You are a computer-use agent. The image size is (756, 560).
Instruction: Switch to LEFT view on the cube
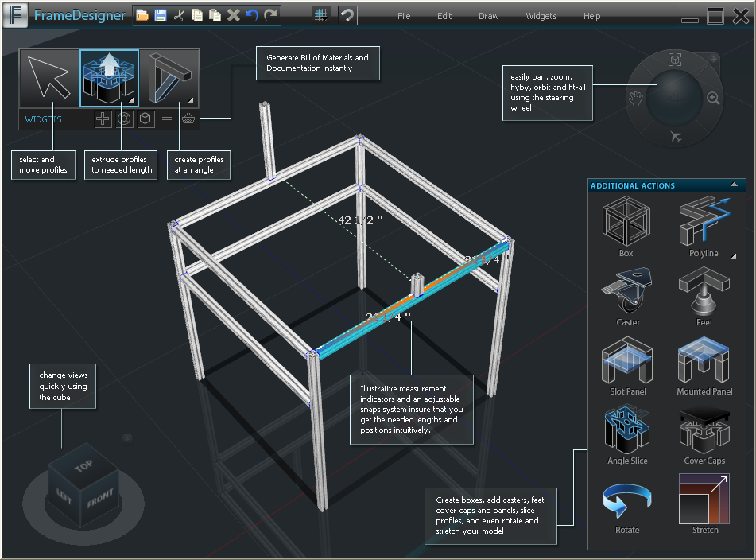(64, 496)
